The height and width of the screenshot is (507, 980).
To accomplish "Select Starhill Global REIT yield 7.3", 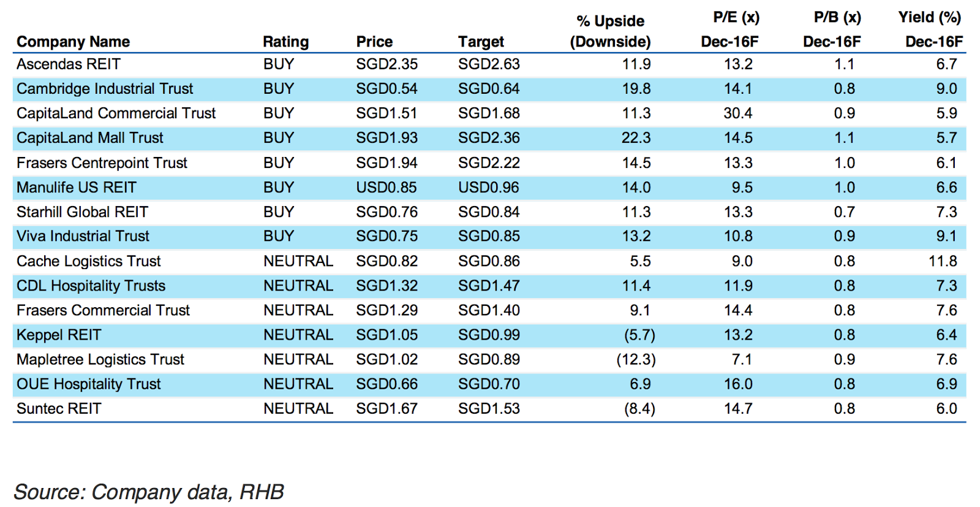I will (946, 212).
